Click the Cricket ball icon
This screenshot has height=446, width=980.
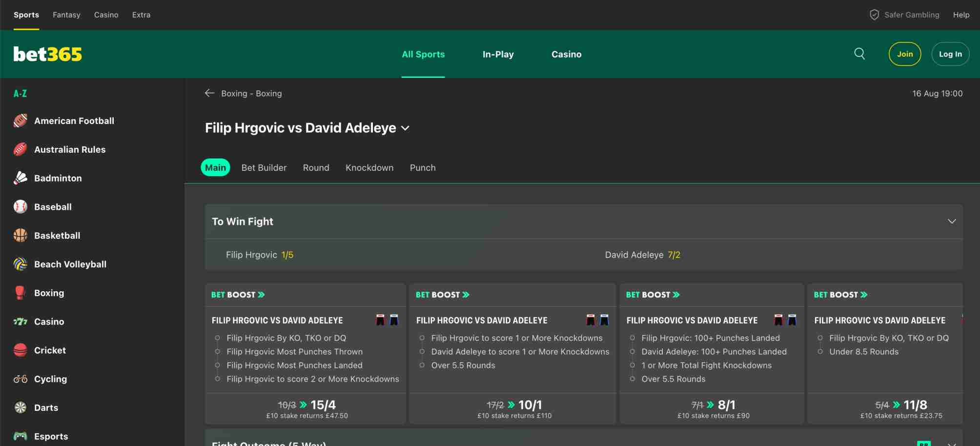(x=20, y=350)
